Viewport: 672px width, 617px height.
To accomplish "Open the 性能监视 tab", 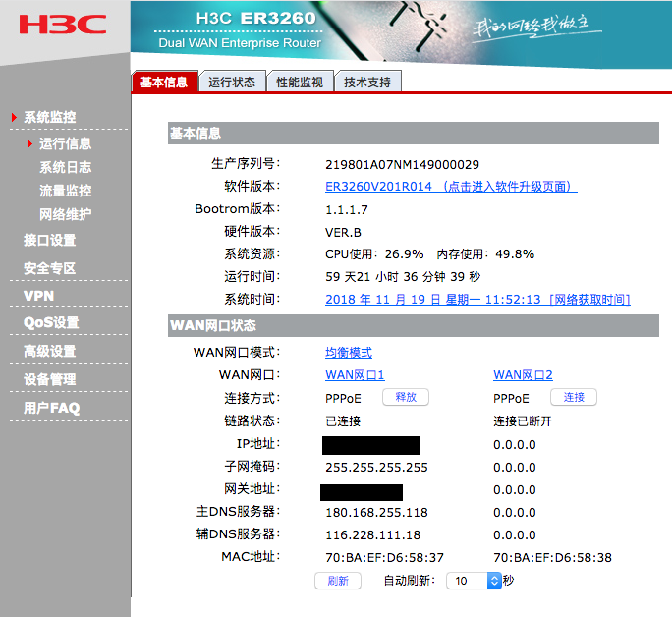I will pos(300,82).
